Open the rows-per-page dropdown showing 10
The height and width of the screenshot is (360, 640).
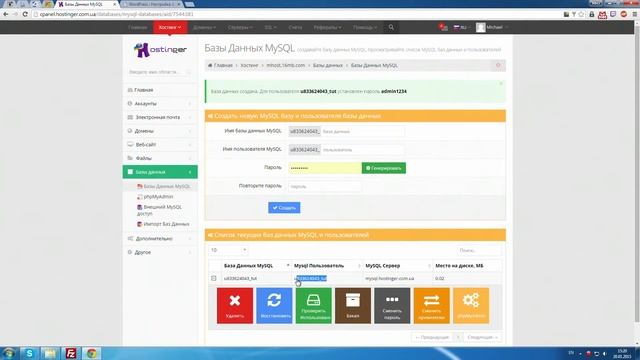[228, 250]
